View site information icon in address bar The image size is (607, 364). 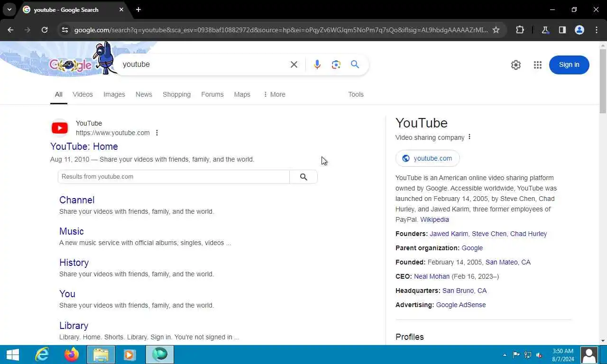point(65,30)
